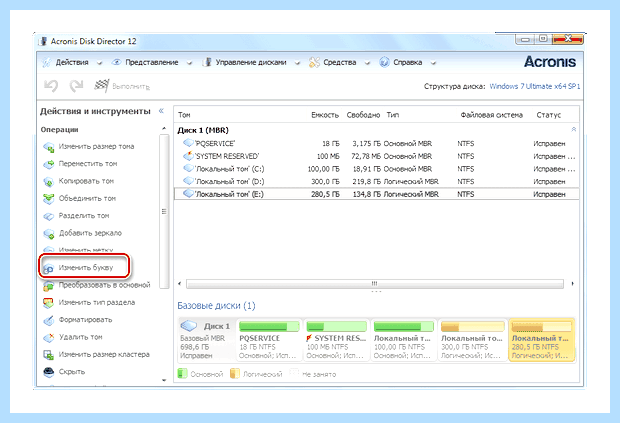The width and height of the screenshot is (620, 423).
Task: Click the Операции panel scroll-down arrow
Action: [x=164, y=380]
